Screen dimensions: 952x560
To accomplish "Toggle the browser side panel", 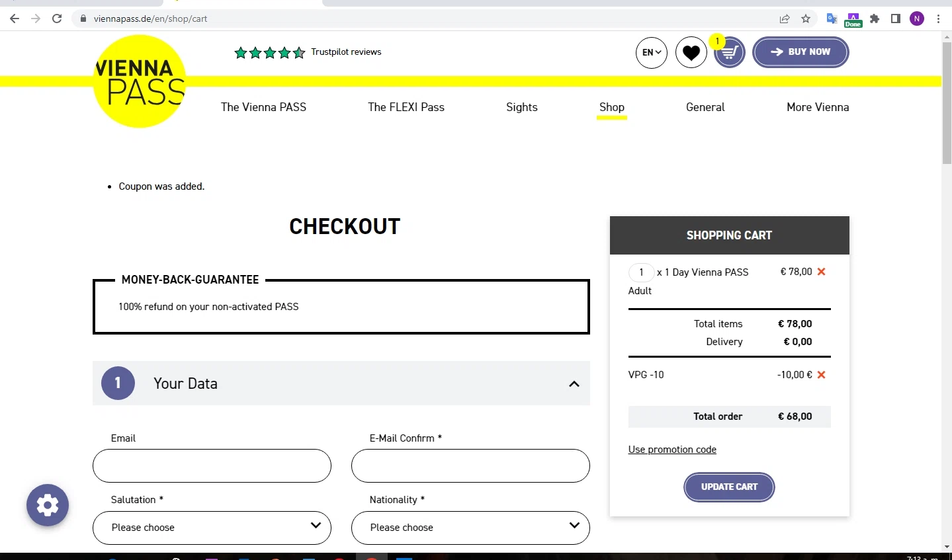I will 896,19.
